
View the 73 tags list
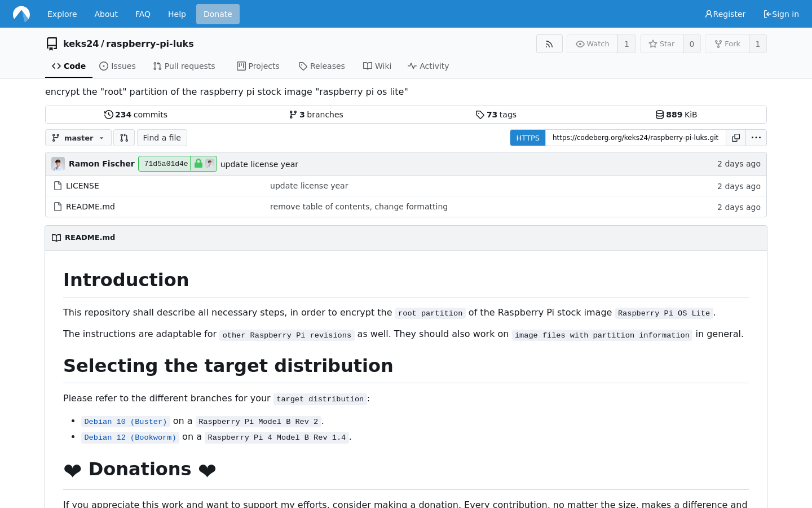[x=496, y=115]
